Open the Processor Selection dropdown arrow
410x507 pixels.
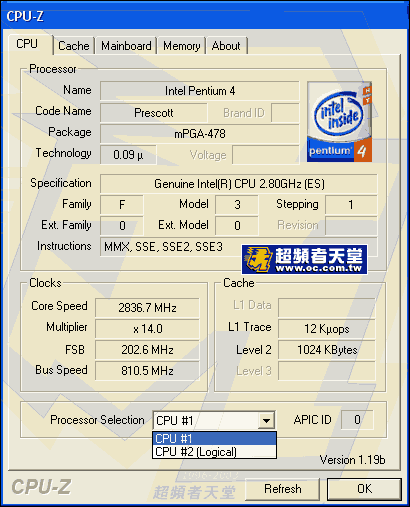pyautogui.click(x=266, y=420)
